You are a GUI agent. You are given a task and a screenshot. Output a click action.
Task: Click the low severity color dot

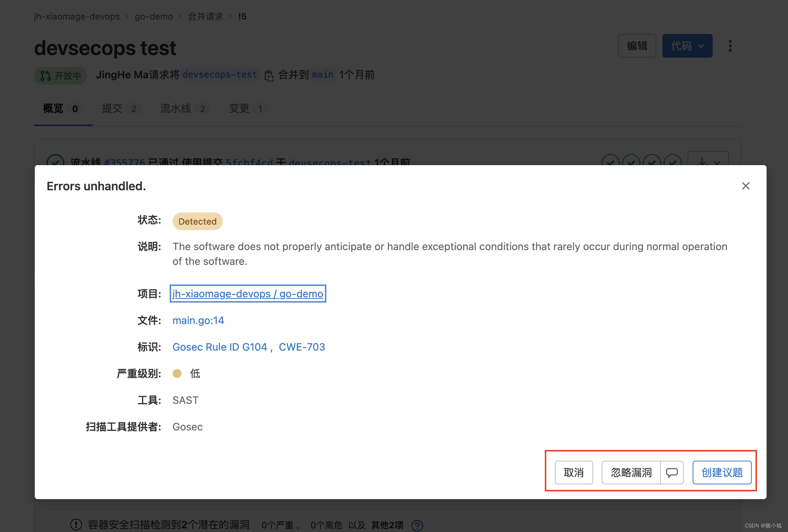pyautogui.click(x=177, y=374)
